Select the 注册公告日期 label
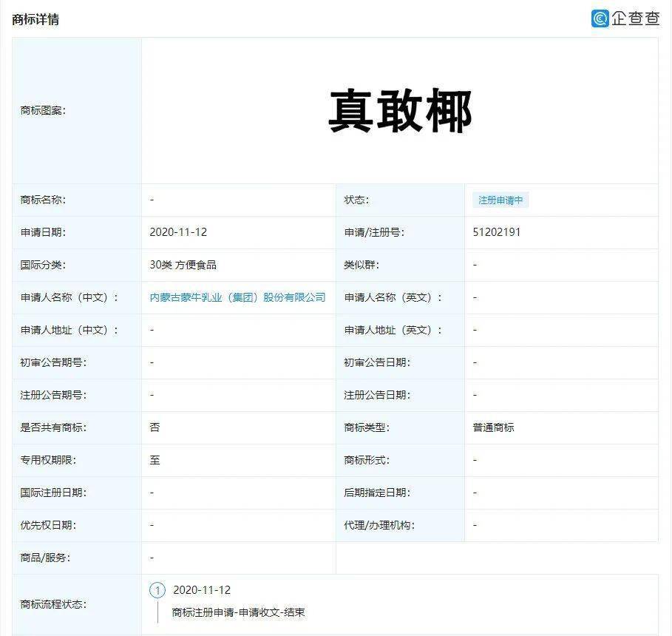Viewport: 672px width, 636px height. tap(377, 395)
